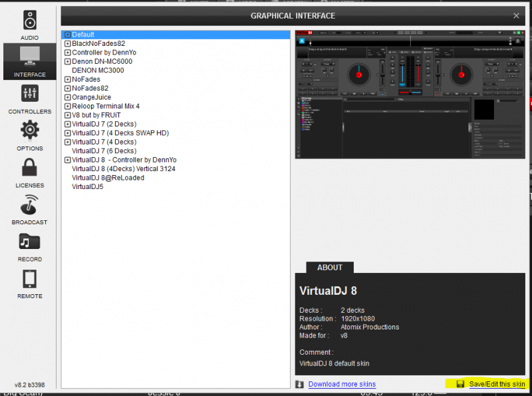
Task: Click the AUDIO label in the sidebar
Action: pos(29,38)
